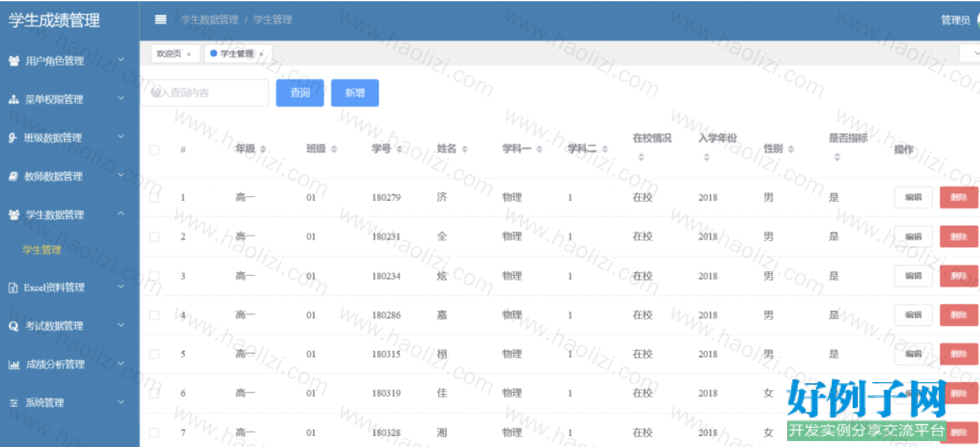Click the 新增 add button

[355, 93]
